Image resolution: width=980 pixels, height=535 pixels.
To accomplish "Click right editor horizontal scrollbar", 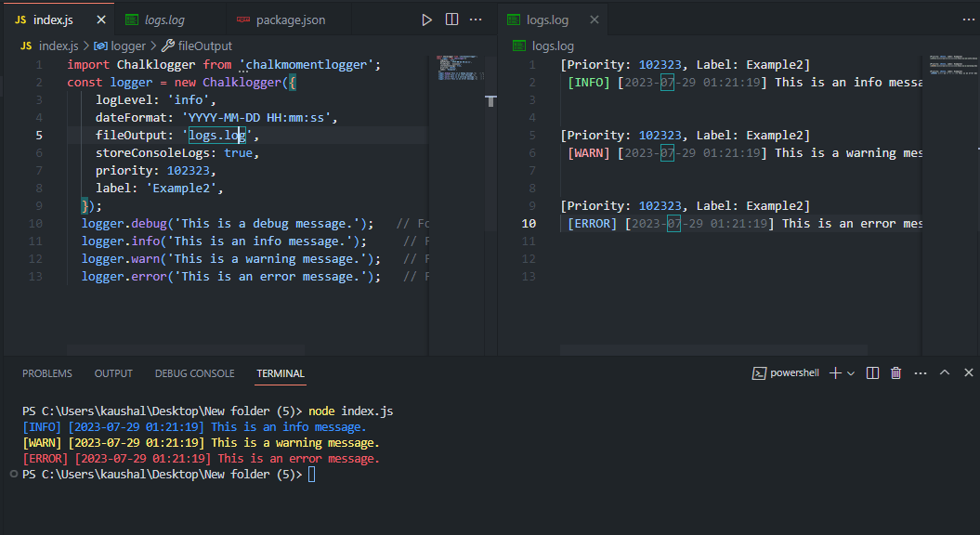I will coord(713,350).
